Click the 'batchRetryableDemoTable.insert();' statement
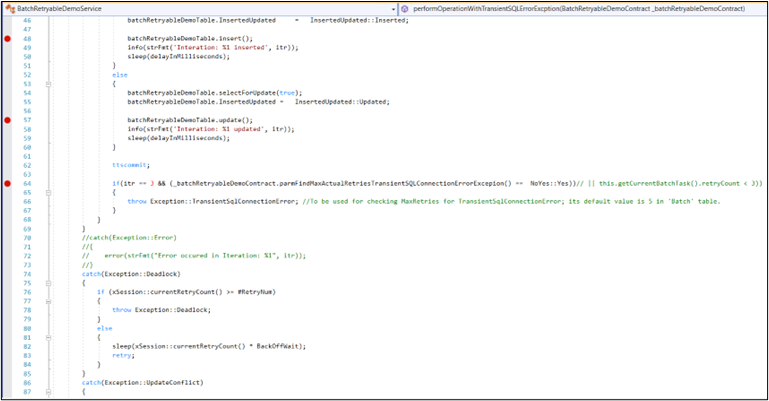The image size is (769, 401). click(x=190, y=38)
